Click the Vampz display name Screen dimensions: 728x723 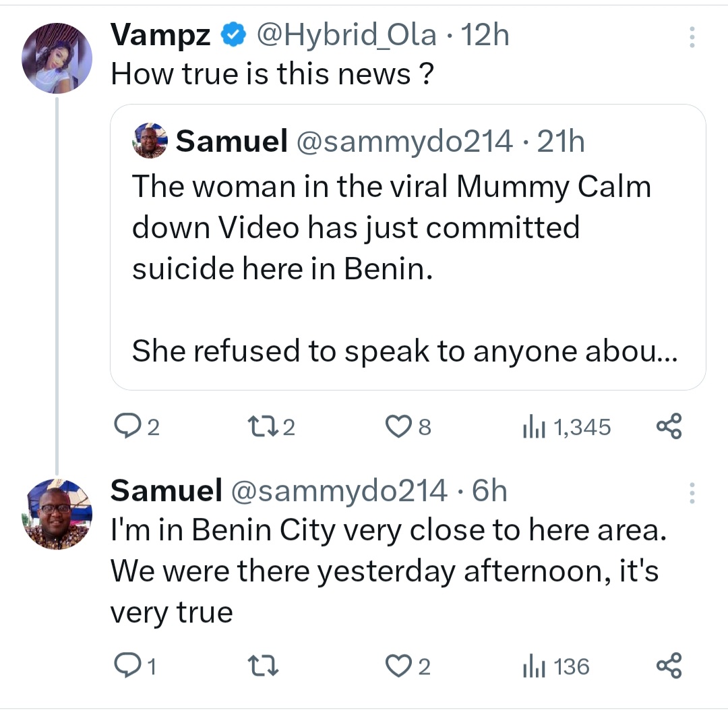point(160,35)
